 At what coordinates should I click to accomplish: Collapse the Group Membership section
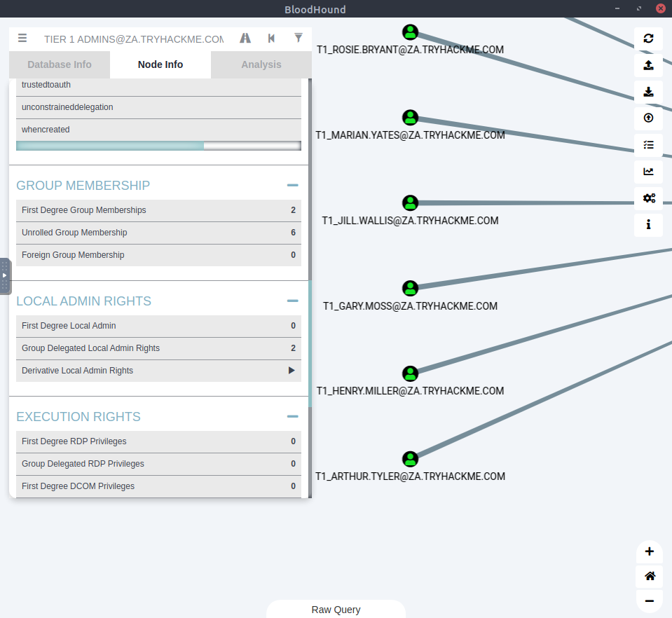click(293, 184)
